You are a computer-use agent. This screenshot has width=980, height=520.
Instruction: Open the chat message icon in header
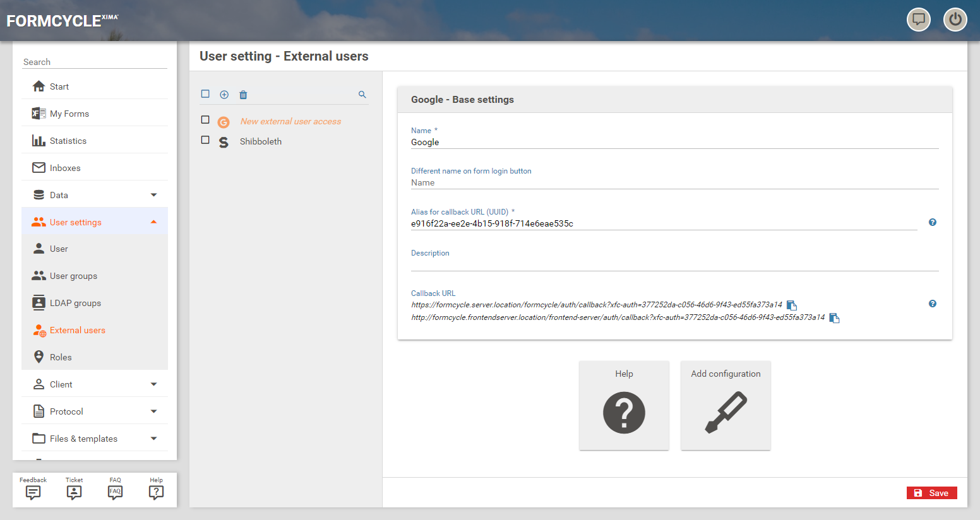coord(919,20)
